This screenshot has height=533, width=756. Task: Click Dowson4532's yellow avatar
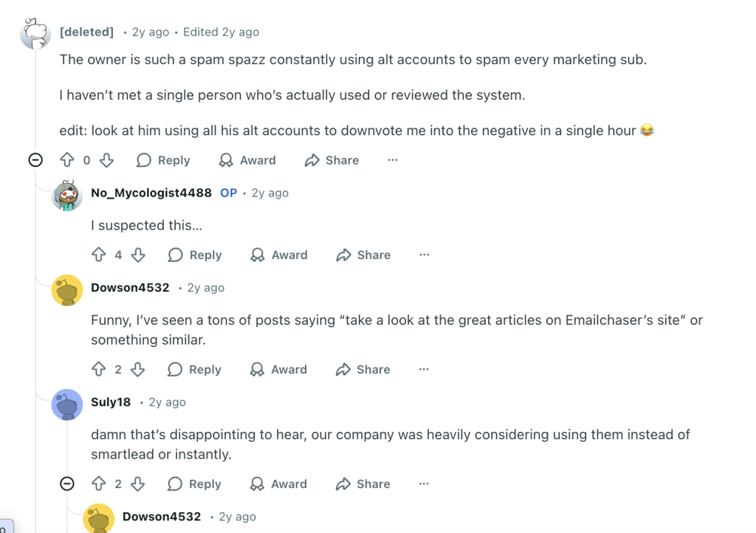click(67, 291)
